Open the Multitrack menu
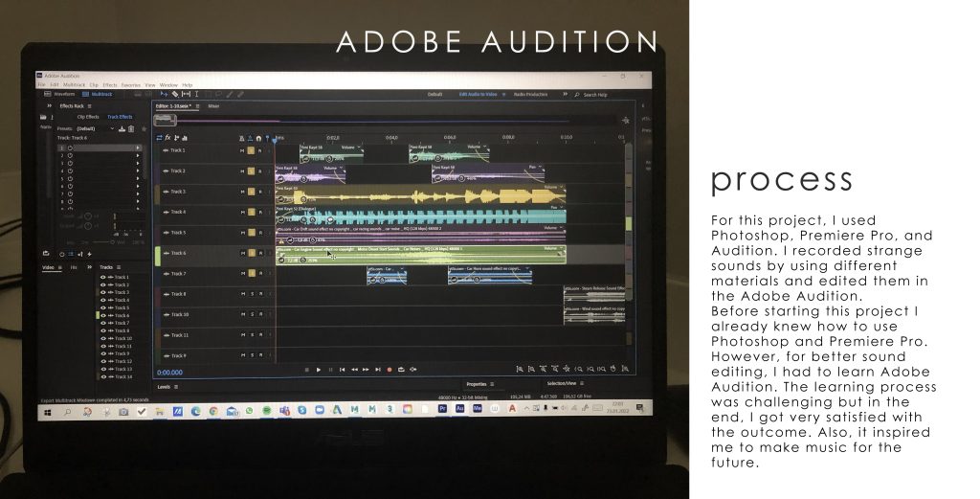 74,84
